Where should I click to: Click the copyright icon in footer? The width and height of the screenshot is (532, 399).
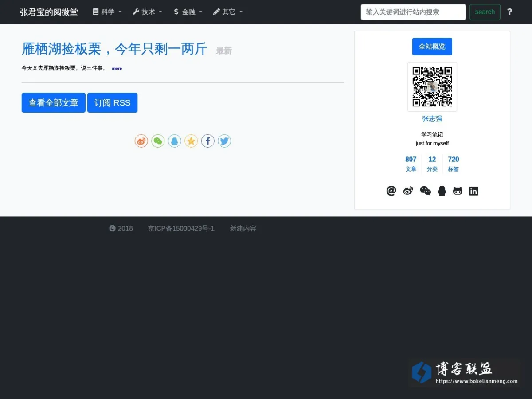(x=112, y=228)
